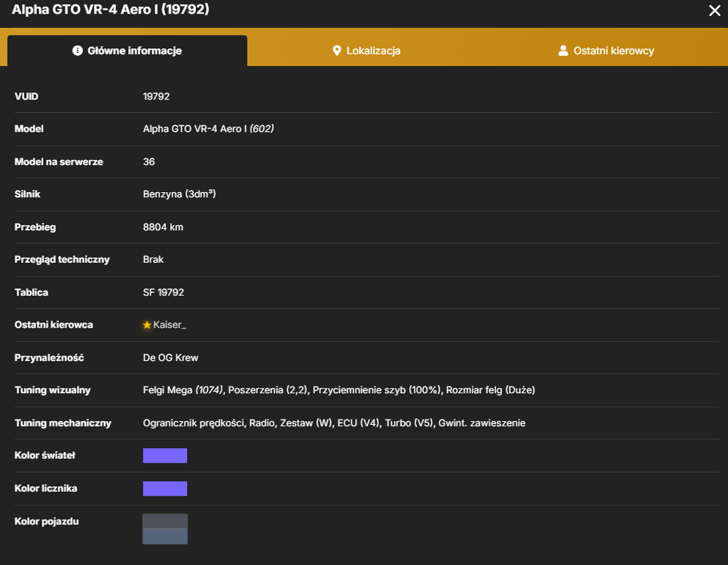Close the vehicle info dialog

click(714, 11)
